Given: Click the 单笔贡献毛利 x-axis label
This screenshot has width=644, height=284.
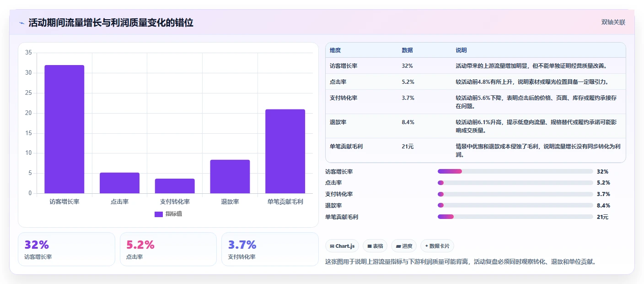Looking at the screenshot, I should point(285,202).
